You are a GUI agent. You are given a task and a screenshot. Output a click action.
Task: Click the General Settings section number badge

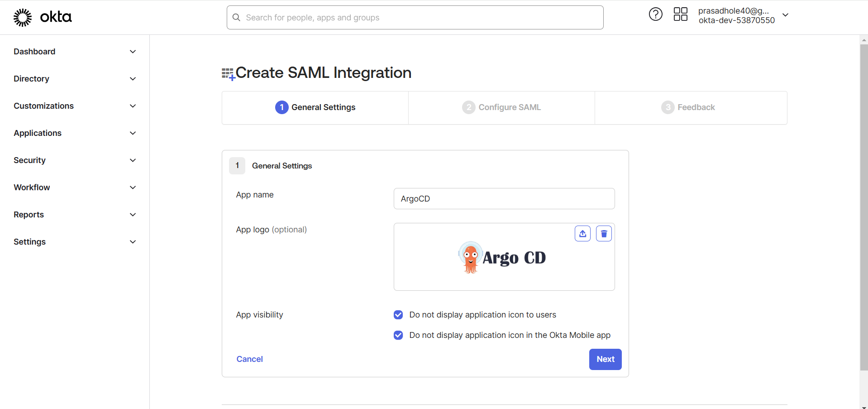pos(237,165)
